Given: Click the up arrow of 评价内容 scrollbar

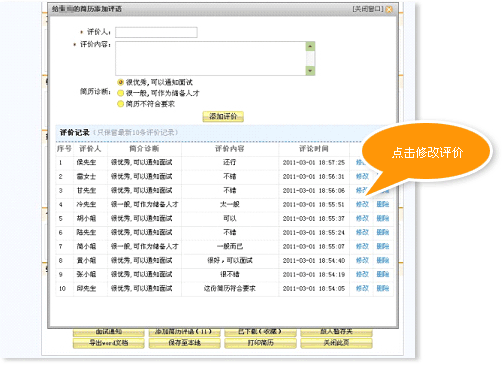Looking at the screenshot, I should tap(310, 46).
